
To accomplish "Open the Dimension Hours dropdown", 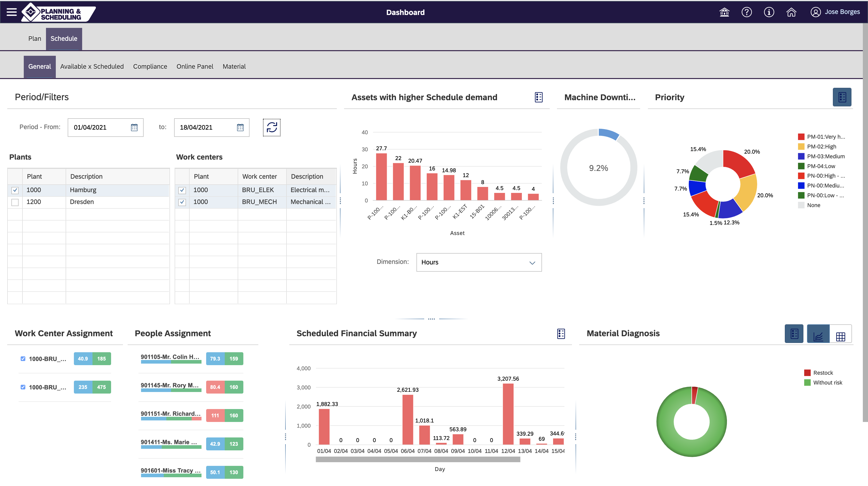I will click(x=478, y=262).
